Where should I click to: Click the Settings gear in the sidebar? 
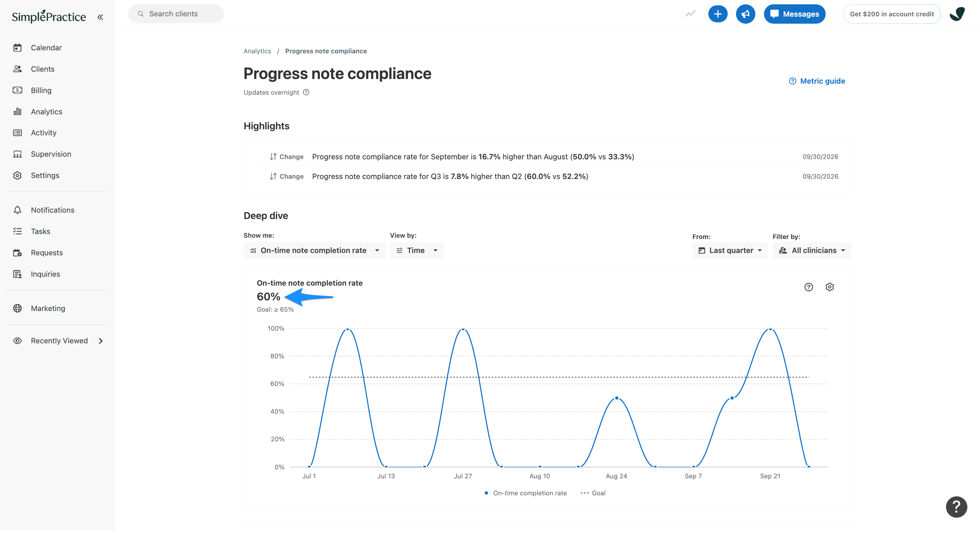point(17,175)
